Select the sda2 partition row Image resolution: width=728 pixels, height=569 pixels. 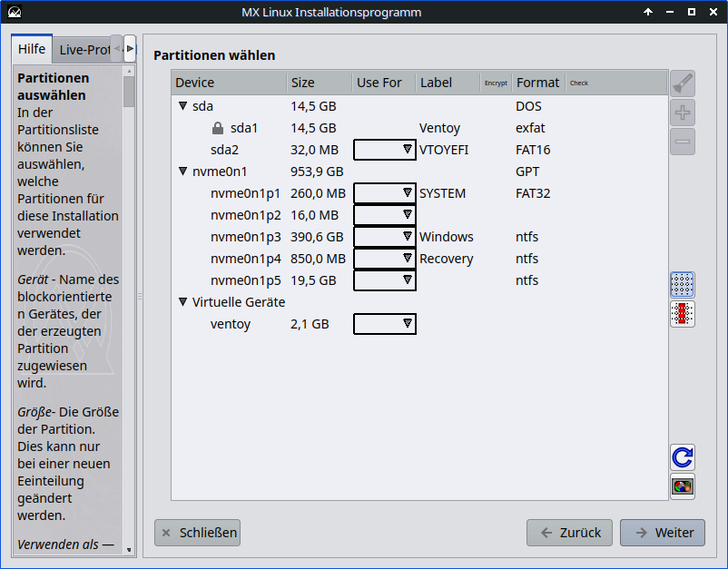419,150
